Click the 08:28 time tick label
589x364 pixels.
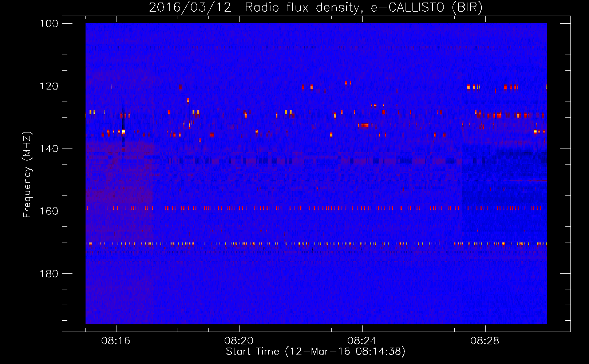[x=485, y=341]
